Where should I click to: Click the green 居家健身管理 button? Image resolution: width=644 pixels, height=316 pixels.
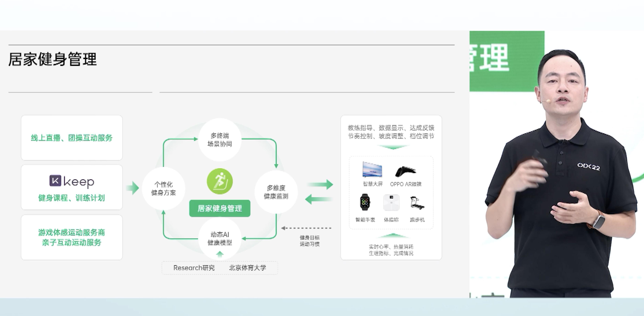(220, 208)
